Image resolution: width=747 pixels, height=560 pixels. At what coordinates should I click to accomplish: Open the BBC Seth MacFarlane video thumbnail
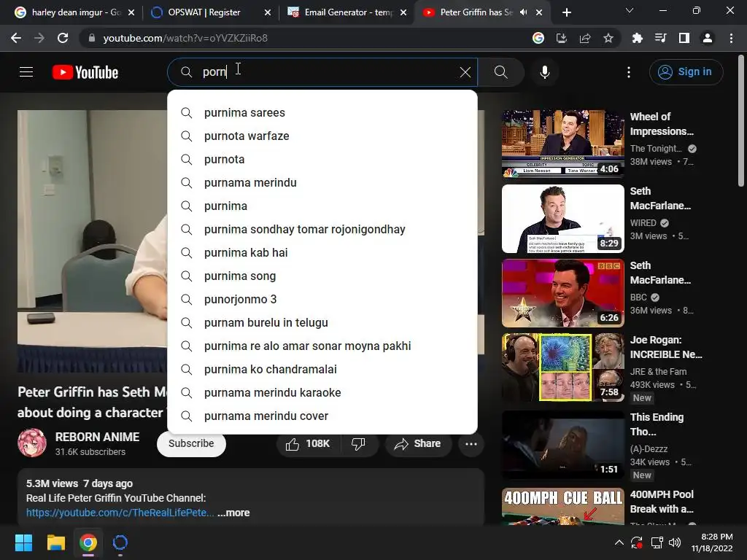[562, 293]
